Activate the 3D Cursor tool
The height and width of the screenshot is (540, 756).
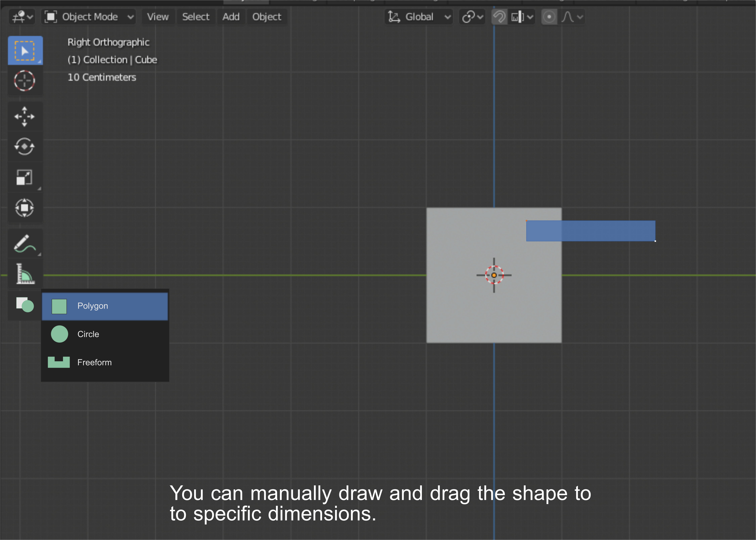click(25, 80)
